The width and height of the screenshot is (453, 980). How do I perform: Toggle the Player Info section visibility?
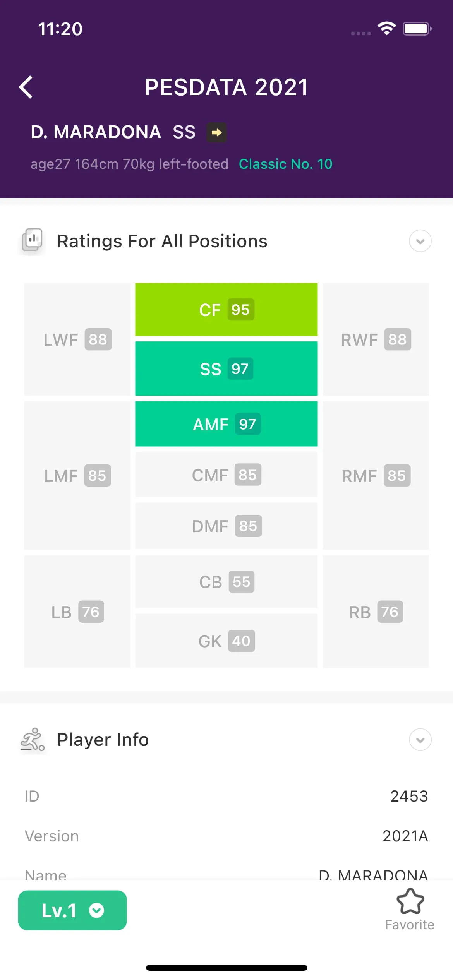tap(420, 740)
